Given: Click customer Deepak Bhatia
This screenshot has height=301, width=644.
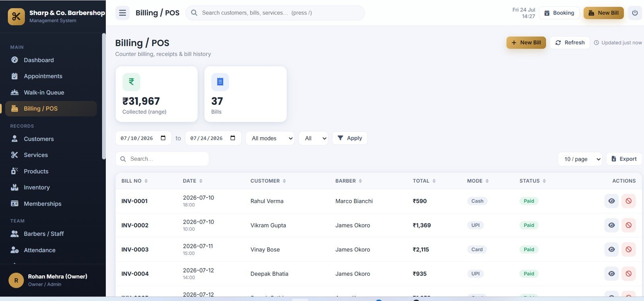Looking at the screenshot, I should [269, 274].
